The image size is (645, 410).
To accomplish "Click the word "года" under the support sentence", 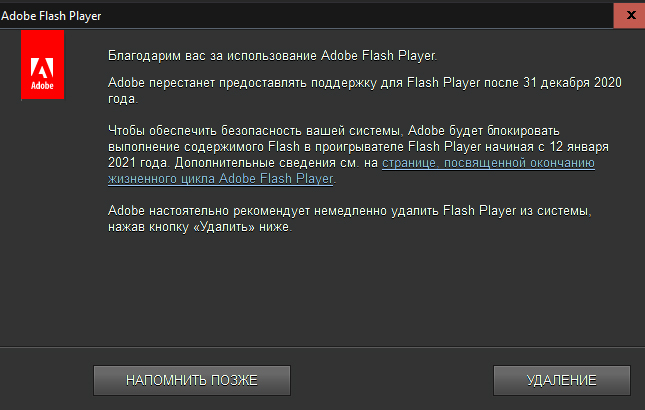I will (121, 99).
